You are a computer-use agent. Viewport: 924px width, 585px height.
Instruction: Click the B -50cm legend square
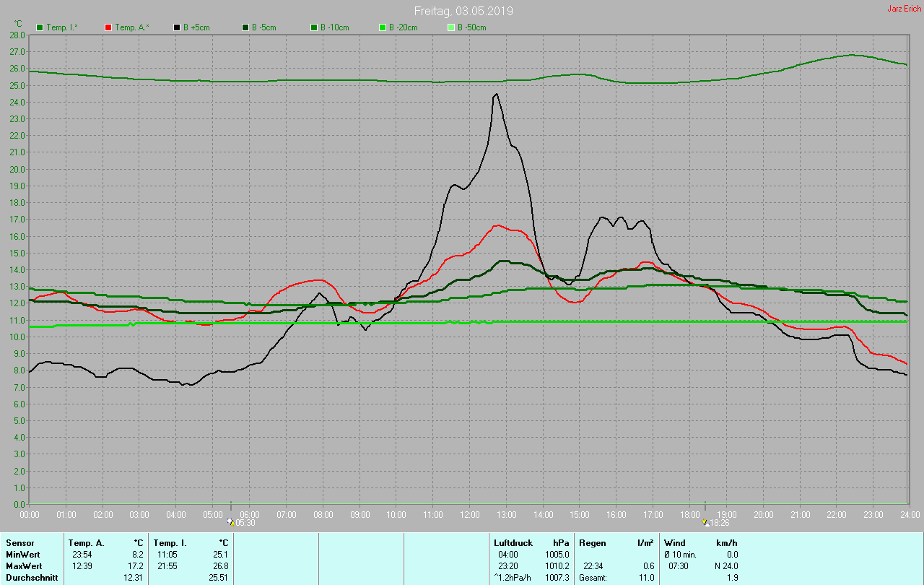[450, 27]
